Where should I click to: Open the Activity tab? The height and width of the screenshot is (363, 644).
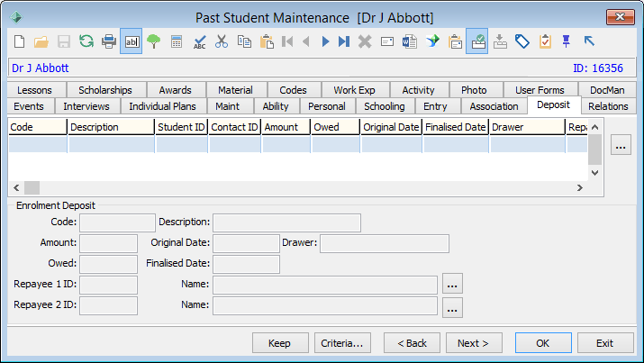pos(418,90)
